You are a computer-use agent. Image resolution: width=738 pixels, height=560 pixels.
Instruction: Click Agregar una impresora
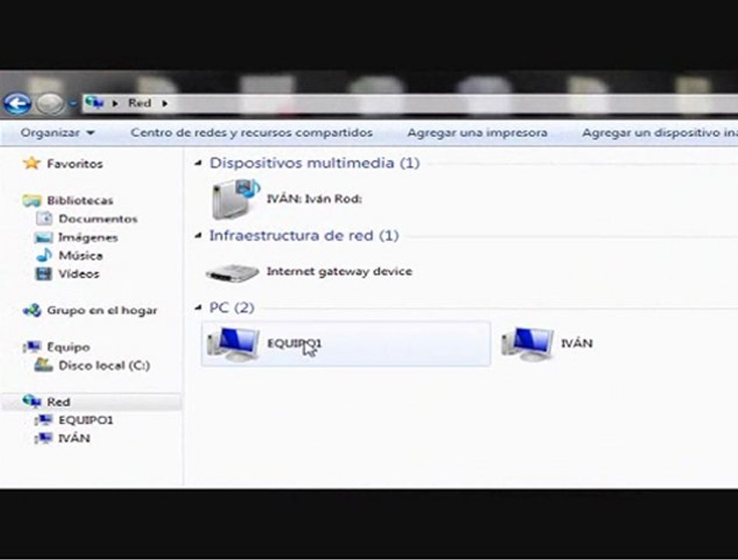[477, 133]
